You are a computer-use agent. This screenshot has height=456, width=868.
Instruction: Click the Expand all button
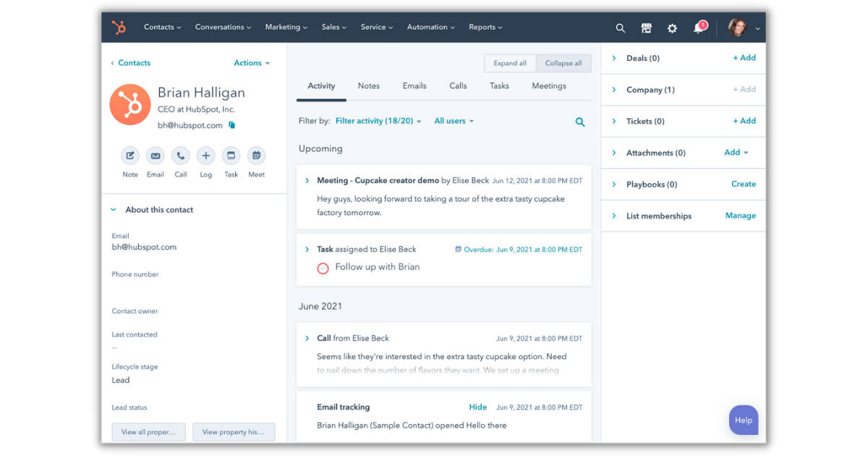point(510,63)
